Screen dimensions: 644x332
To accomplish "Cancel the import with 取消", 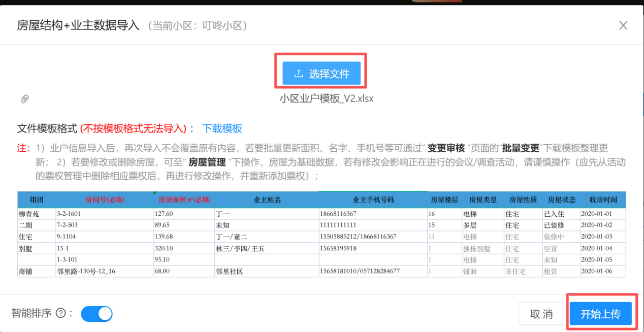I will coord(541,314).
